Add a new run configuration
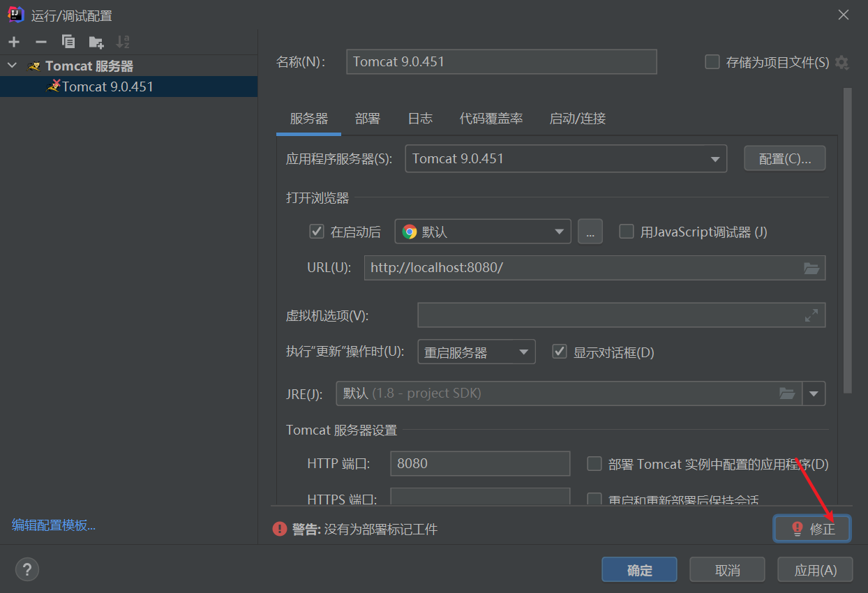Screen dimensions: 868x593 point(14,42)
